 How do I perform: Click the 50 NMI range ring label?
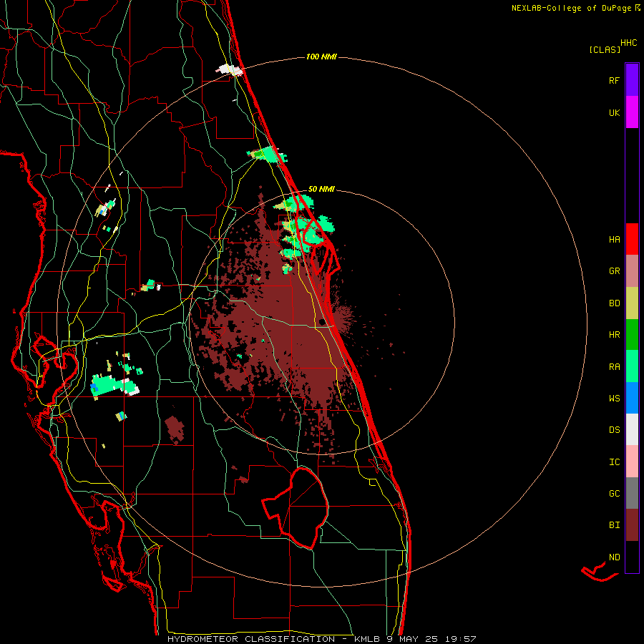pyautogui.click(x=321, y=190)
